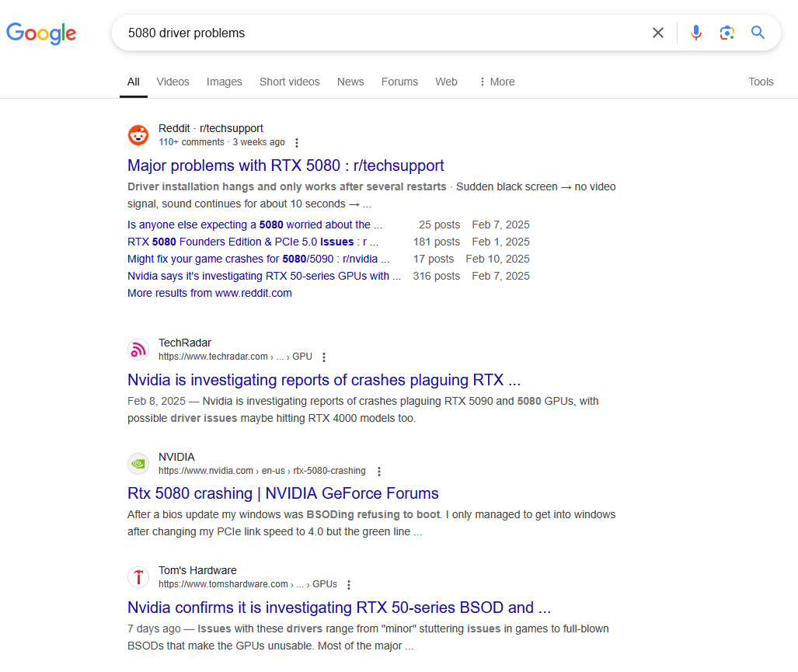Open 'Nvidia says it's investigating RTX 50-series' sublink
798x672 pixels.
tap(264, 276)
